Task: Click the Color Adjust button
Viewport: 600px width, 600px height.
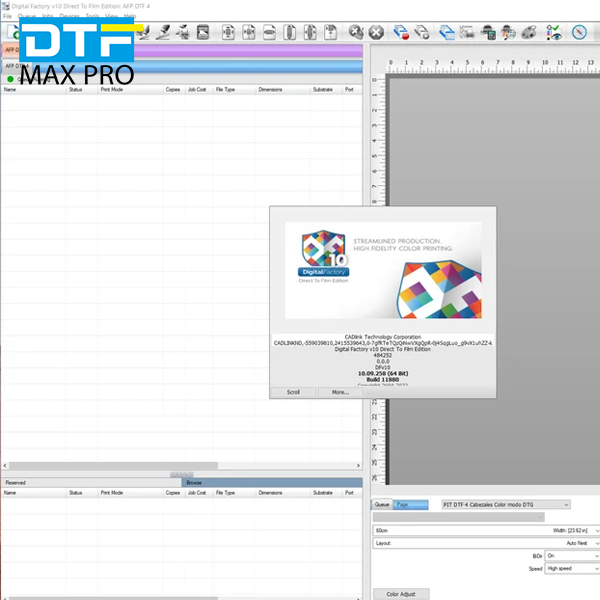Action: [399, 594]
